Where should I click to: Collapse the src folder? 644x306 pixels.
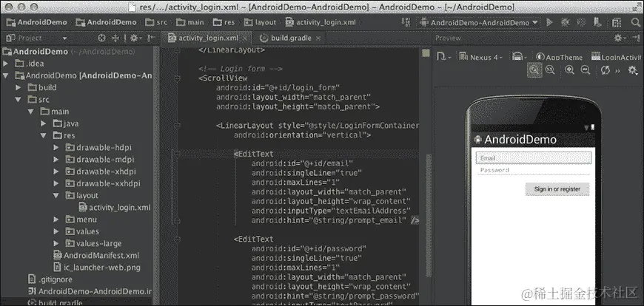click(x=18, y=99)
